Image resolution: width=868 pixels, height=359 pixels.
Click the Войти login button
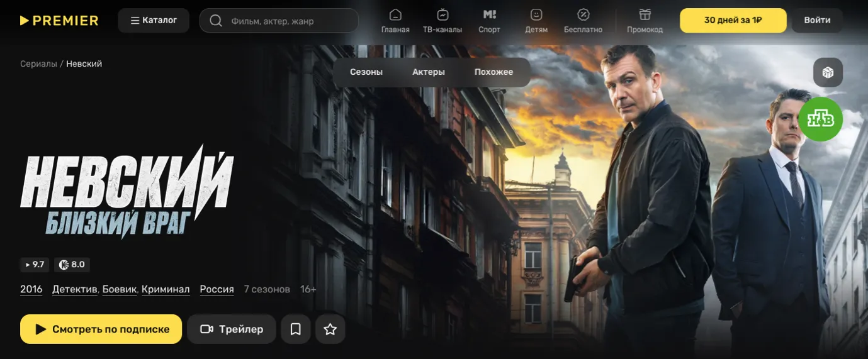click(x=817, y=20)
